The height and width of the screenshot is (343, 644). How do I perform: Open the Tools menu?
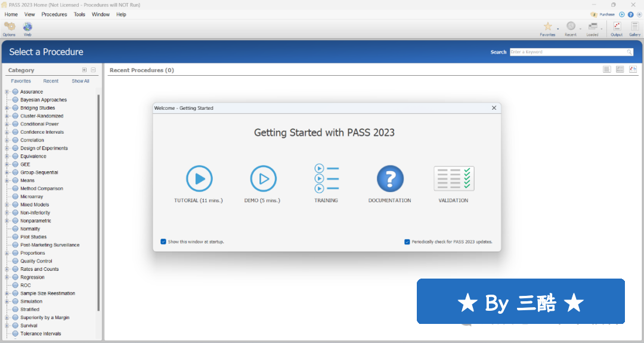click(x=79, y=14)
